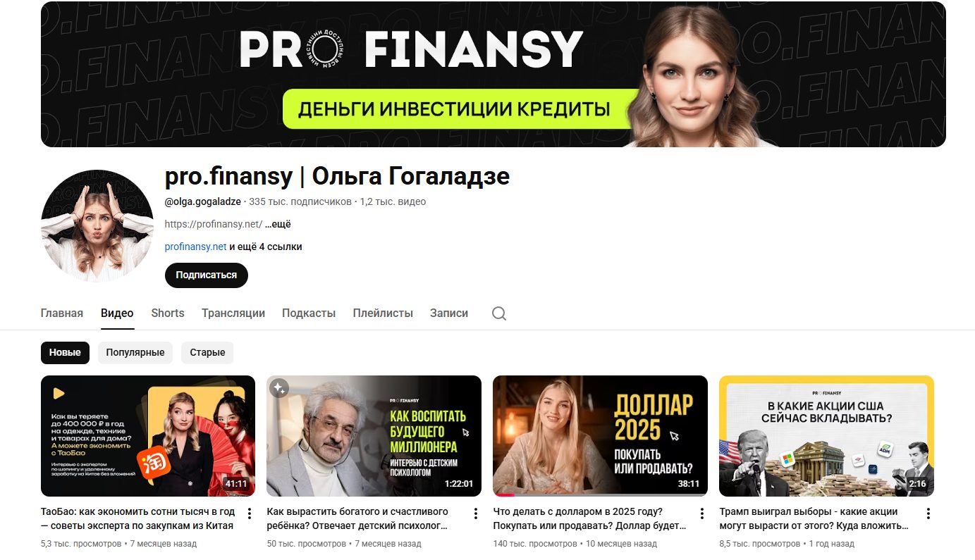This screenshot has height=560, width=975.
Task: Select the Новые sort chip
Action: tap(65, 352)
